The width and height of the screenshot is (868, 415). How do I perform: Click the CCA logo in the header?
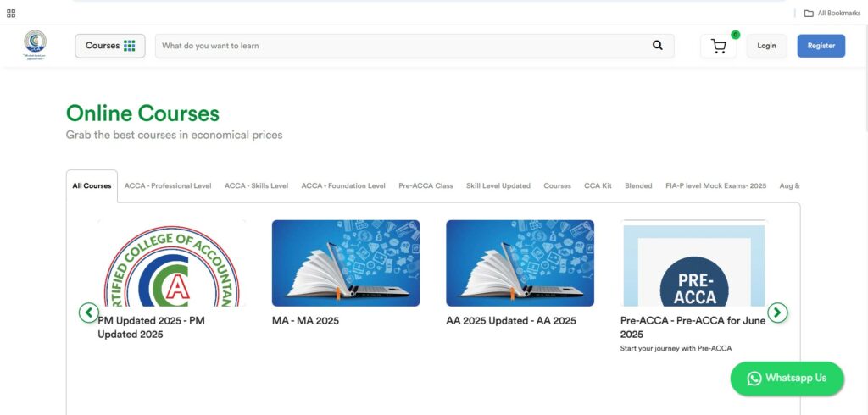[35, 45]
